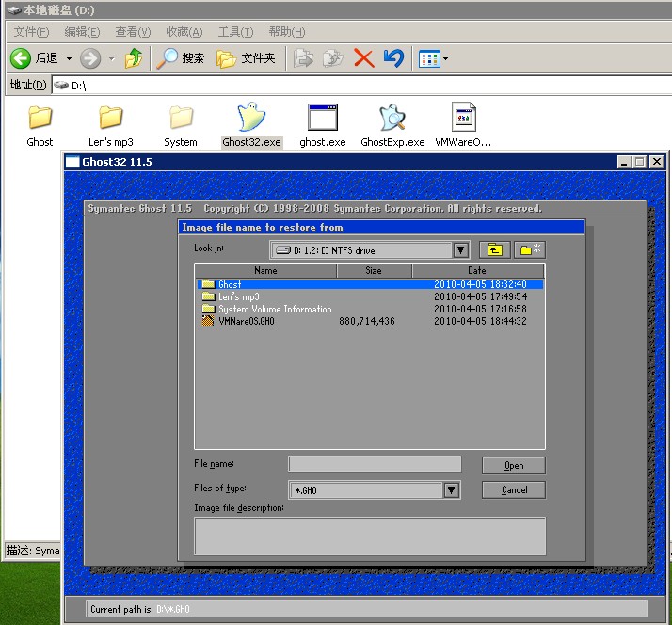
Task: Click the File name input field
Action: (375, 464)
